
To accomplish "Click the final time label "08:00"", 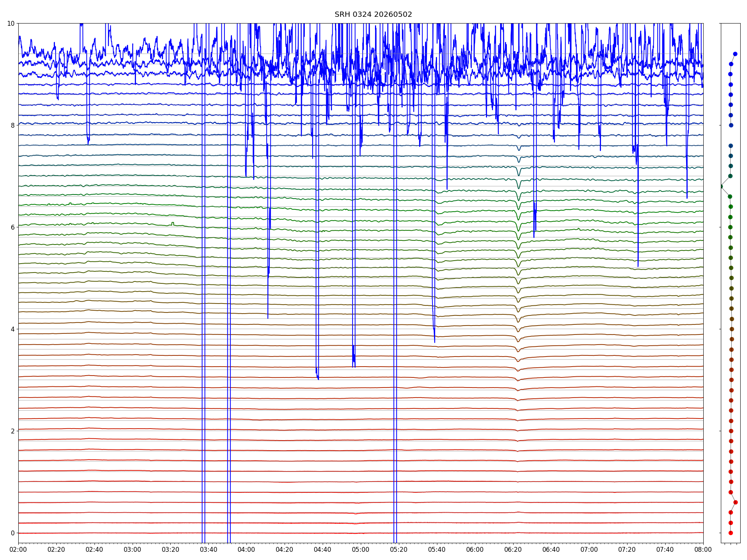I will point(703,550).
